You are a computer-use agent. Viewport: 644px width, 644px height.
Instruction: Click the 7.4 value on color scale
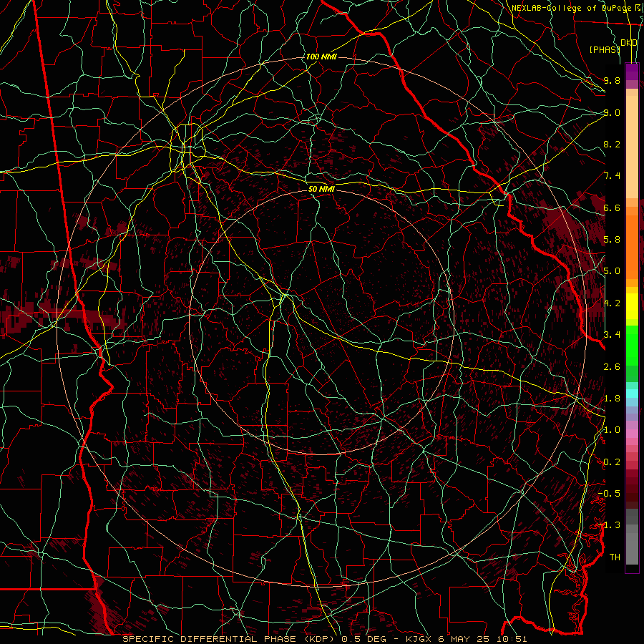[x=612, y=176]
